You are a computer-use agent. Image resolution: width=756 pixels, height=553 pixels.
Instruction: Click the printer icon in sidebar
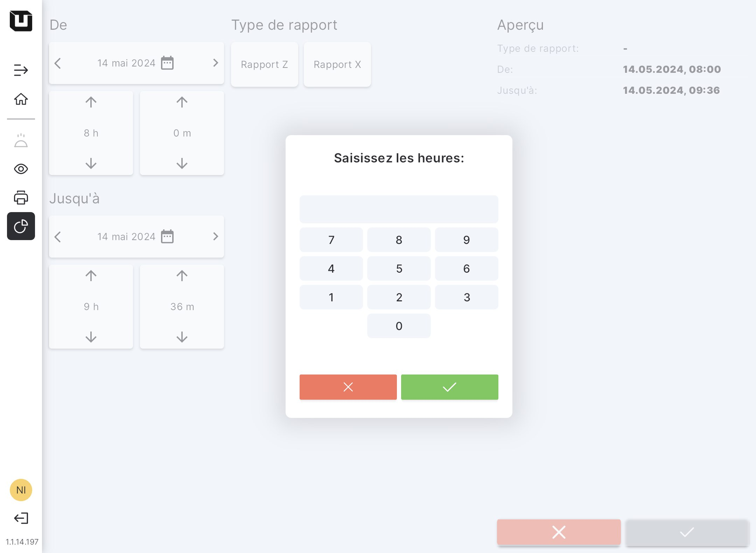pyautogui.click(x=21, y=198)
